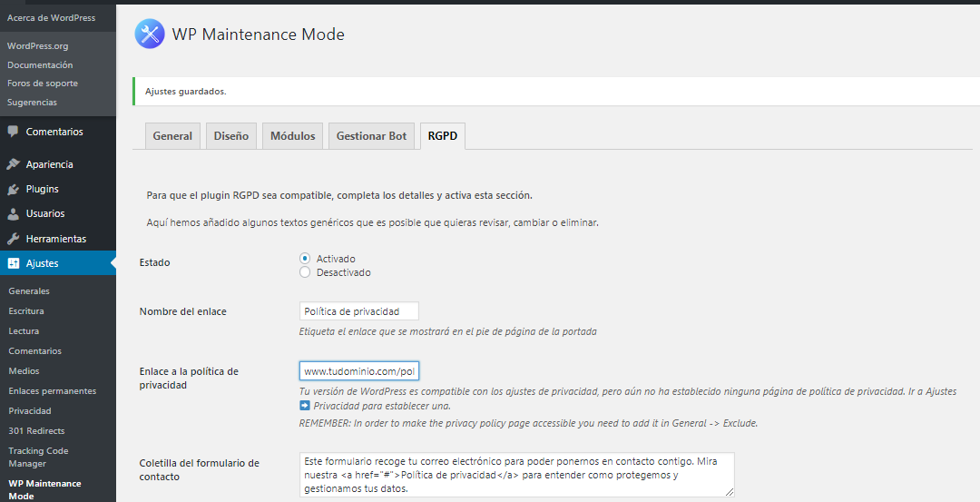Click the privacy policy link URL field
Image resolution: width=980 pixels, height=502 pixels.
[x=358, y=370]
